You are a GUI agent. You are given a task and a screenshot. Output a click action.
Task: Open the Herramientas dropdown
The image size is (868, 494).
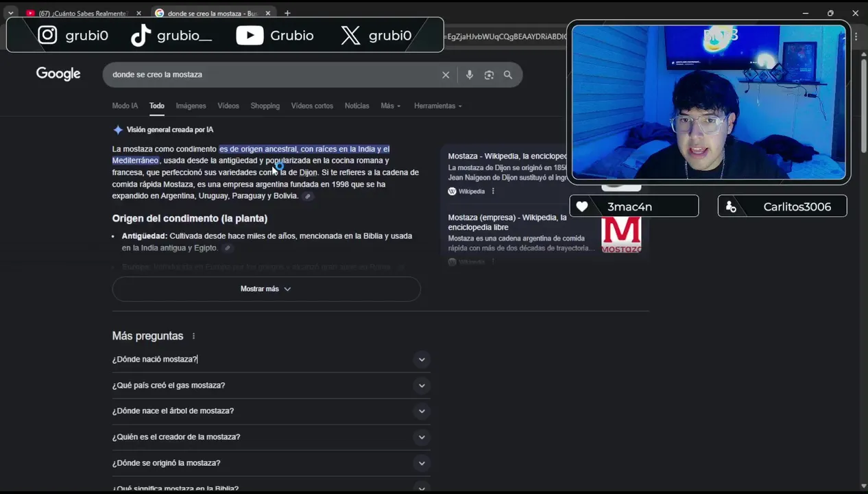[x=438, y=106]
